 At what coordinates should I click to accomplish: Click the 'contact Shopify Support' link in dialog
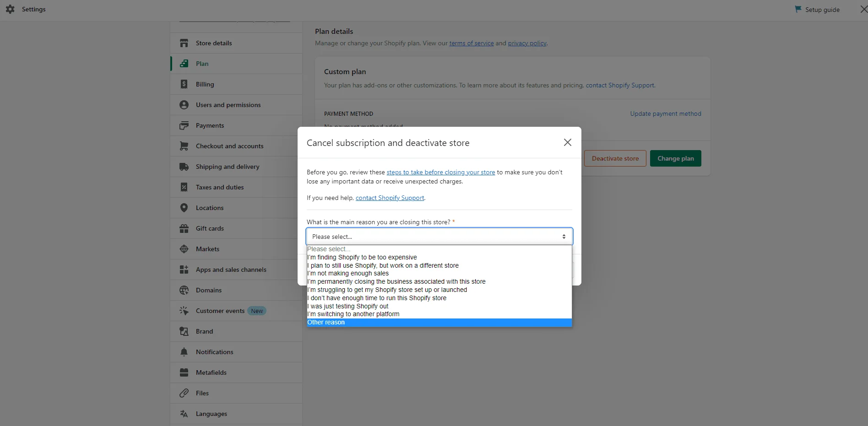click(390, 198)
